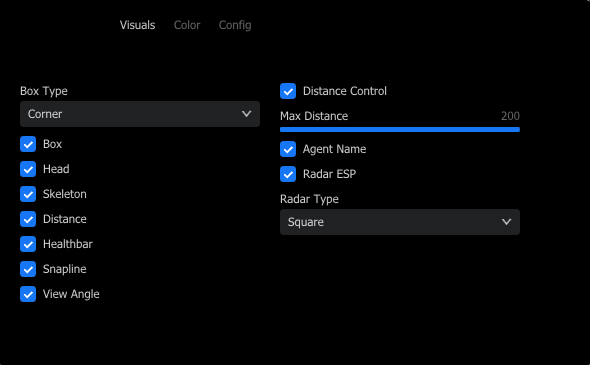The height and width of the screenshot is (365, 590).
Task: Uncheck the Healthbar option
Action: coord(28,244)
